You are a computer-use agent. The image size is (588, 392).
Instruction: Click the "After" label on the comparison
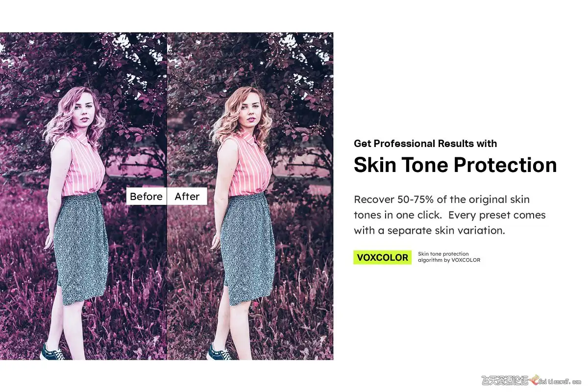point(187,196)
